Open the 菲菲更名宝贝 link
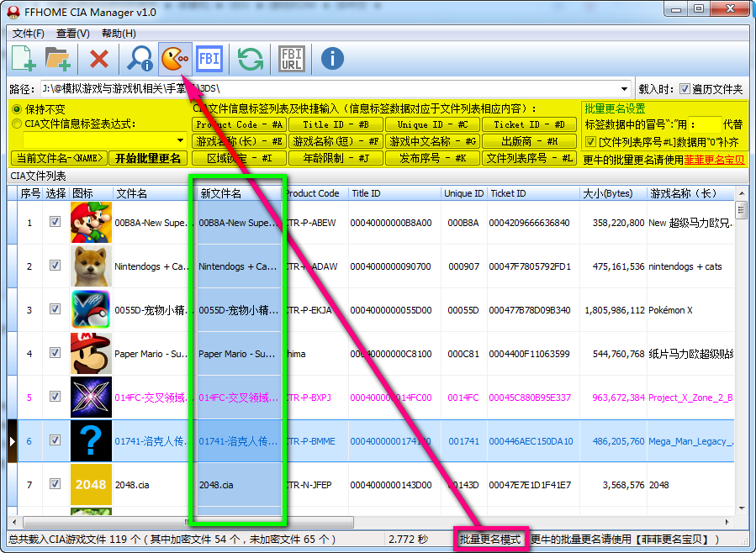The width and height of the screenshot is (756, 553). 714,160
